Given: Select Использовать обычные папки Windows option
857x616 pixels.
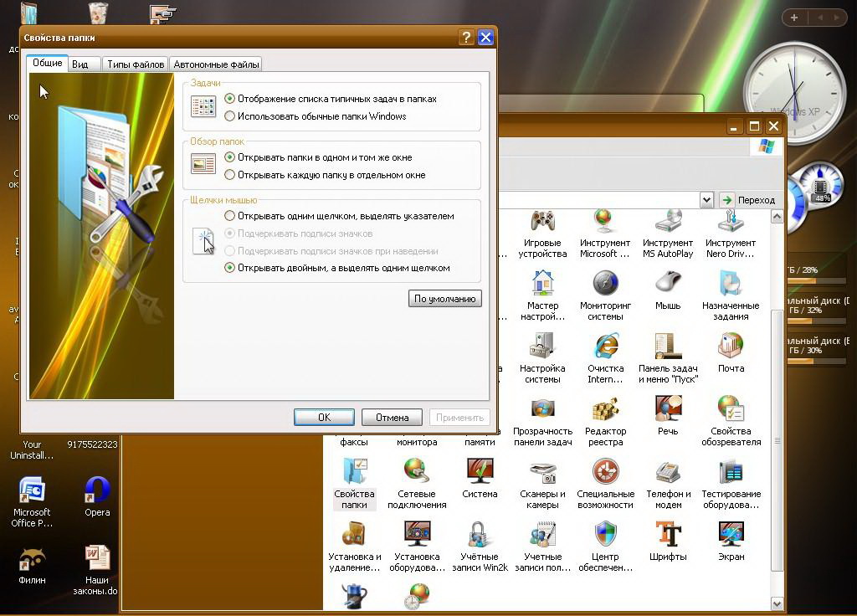Looking at the screenshot, I should (x=230, y=116).
